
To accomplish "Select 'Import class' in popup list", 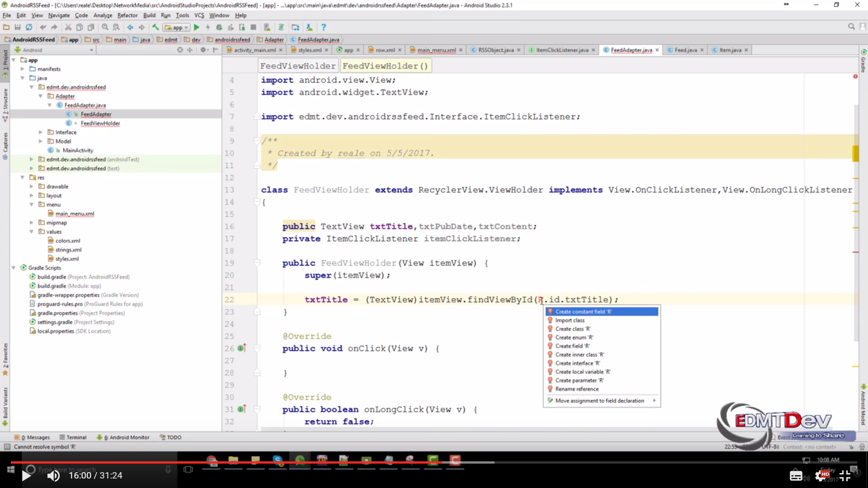I will pos(570,320).
